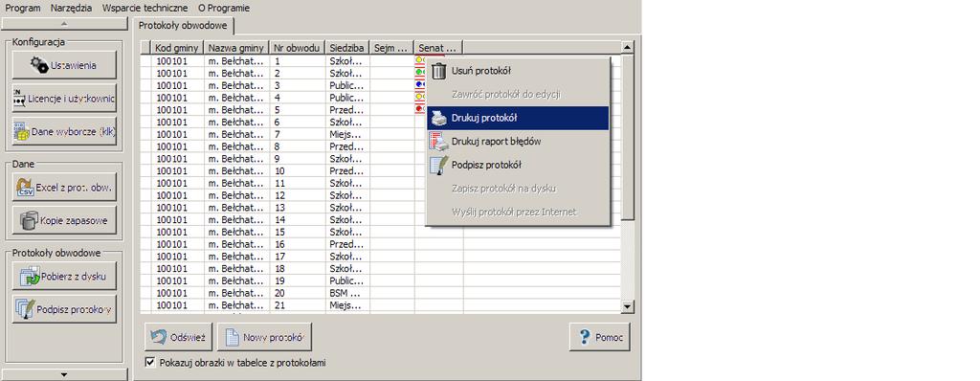Viewport: 980px width, 381px height.
Task: Open the Narzędzia menu
Action: coord(71,8)
